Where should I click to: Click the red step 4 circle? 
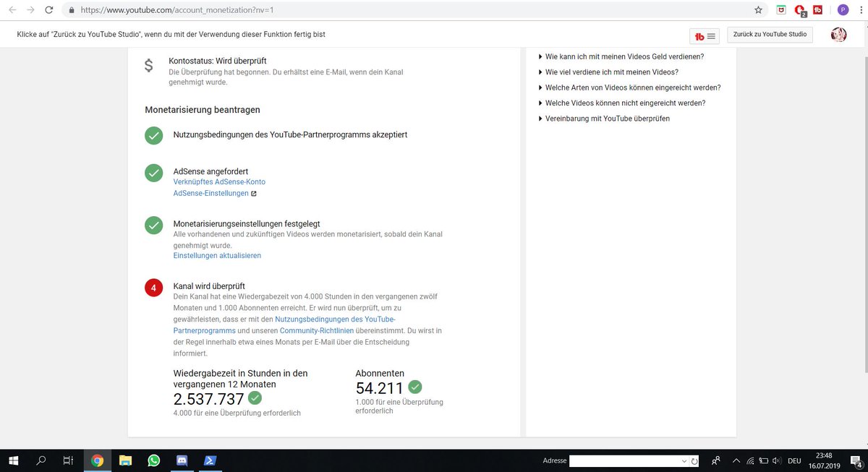click(153, 288)
